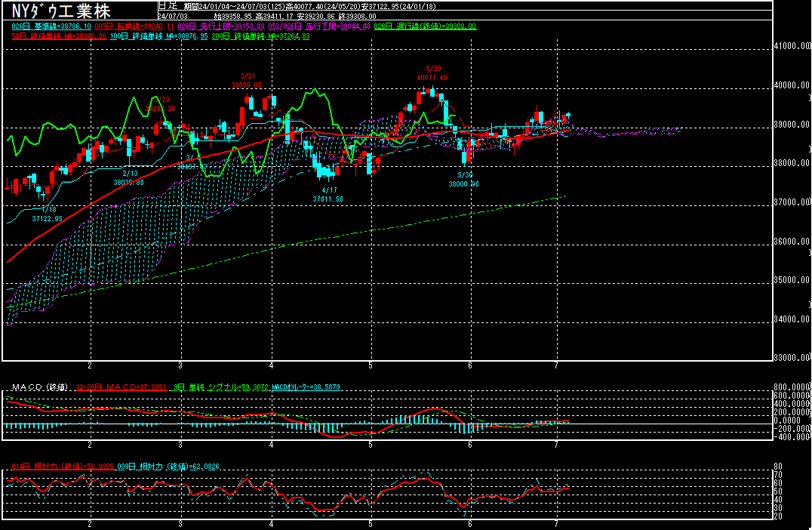Click month 4 on the MACD panel axis

coord(272,445)
